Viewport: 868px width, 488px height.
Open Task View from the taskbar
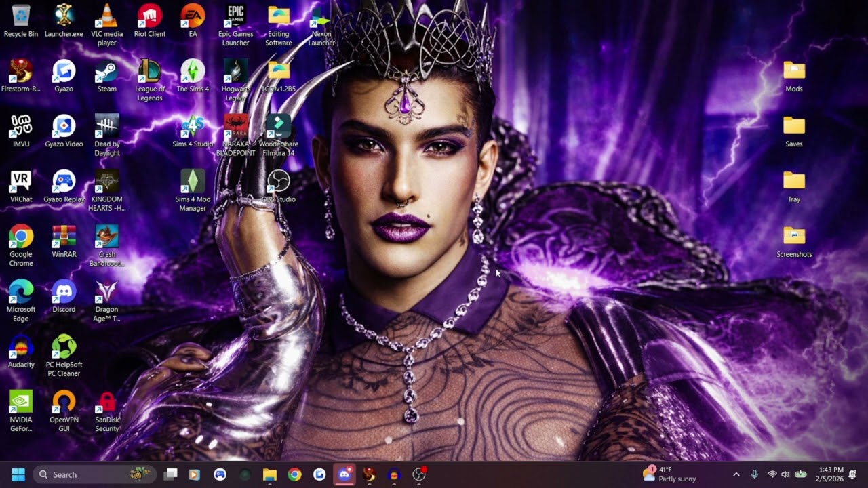coord(170,474)
